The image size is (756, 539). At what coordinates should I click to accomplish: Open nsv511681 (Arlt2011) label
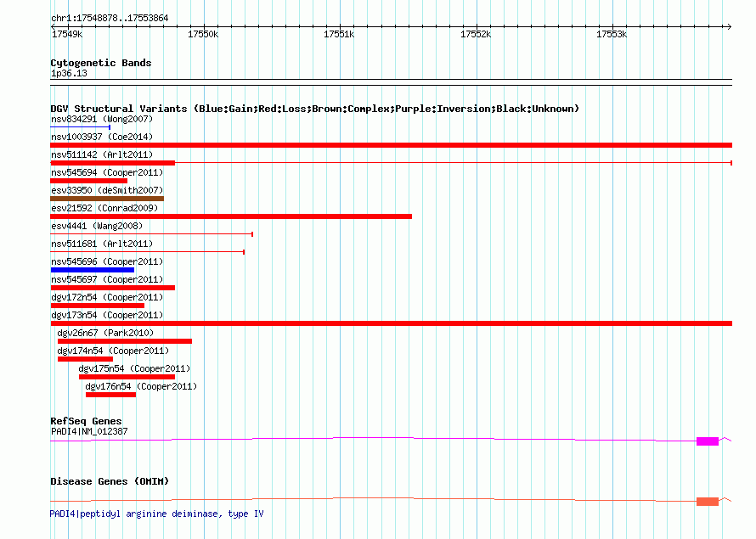tap(102, 244)
